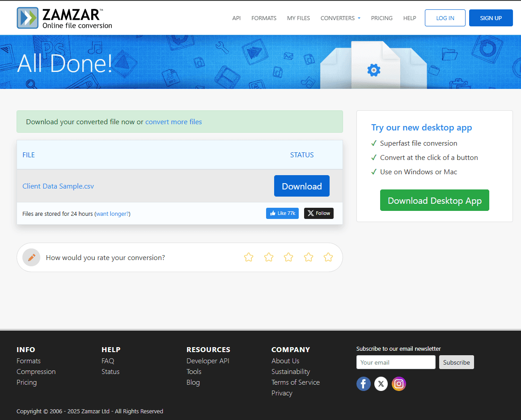Focus the Your email input field
Image resolution: width=521 pixels, height=420 pixels.
pos(396,362)
